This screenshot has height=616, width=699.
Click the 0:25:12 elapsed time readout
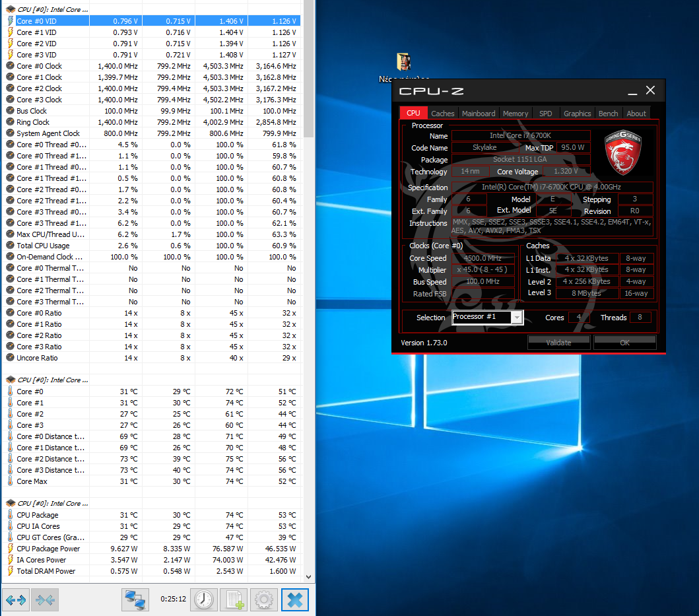[x=174, y=599]
